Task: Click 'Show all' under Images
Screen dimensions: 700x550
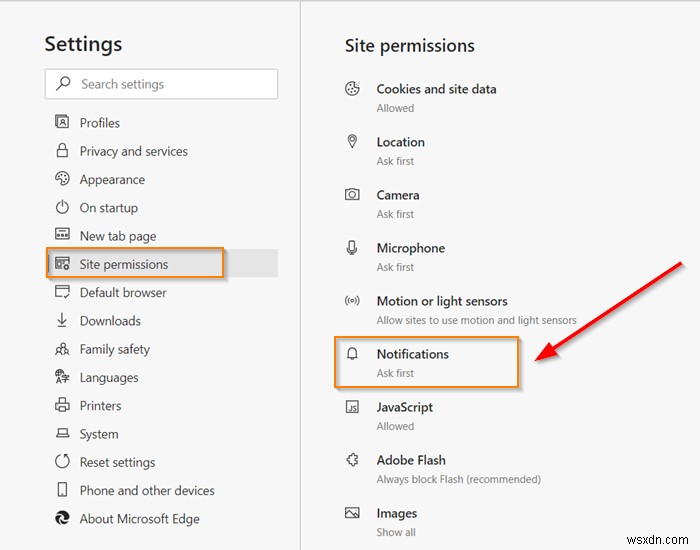Action: pyautogui.click(x=396, y=532)
